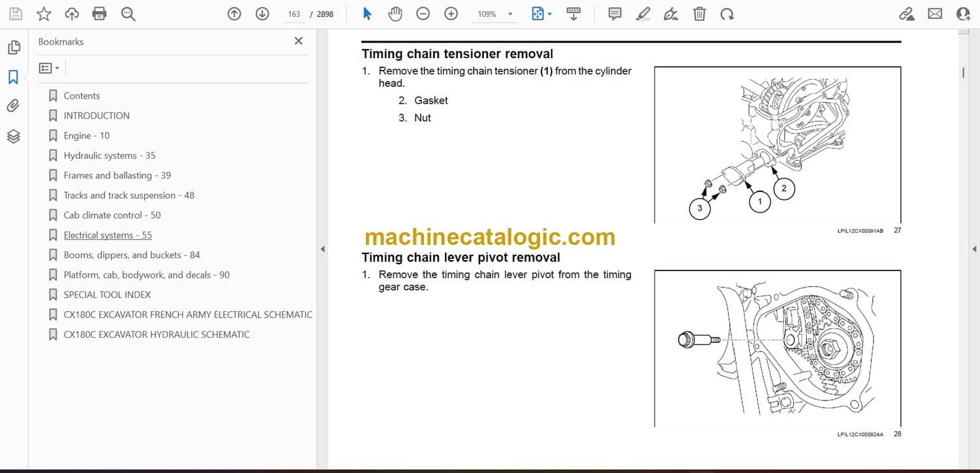Click the page number field showing 163
Viewport: 980px width, 473px height.
tap(294, 14)
